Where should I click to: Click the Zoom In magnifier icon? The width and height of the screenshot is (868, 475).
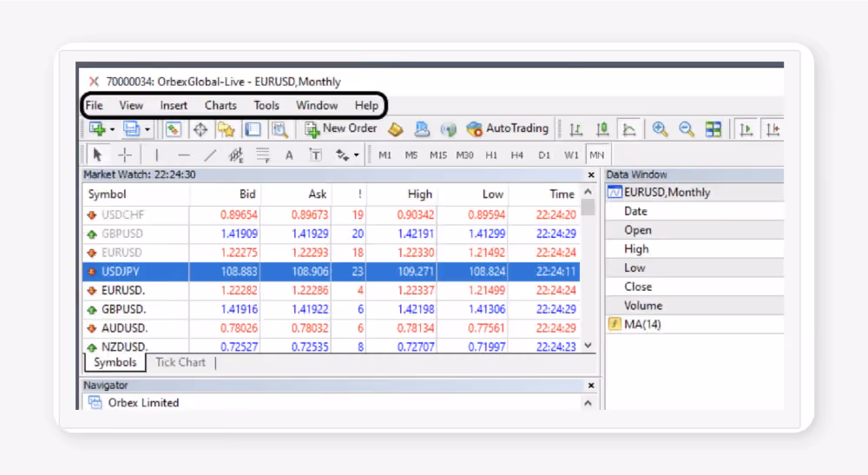coord(660,129)
